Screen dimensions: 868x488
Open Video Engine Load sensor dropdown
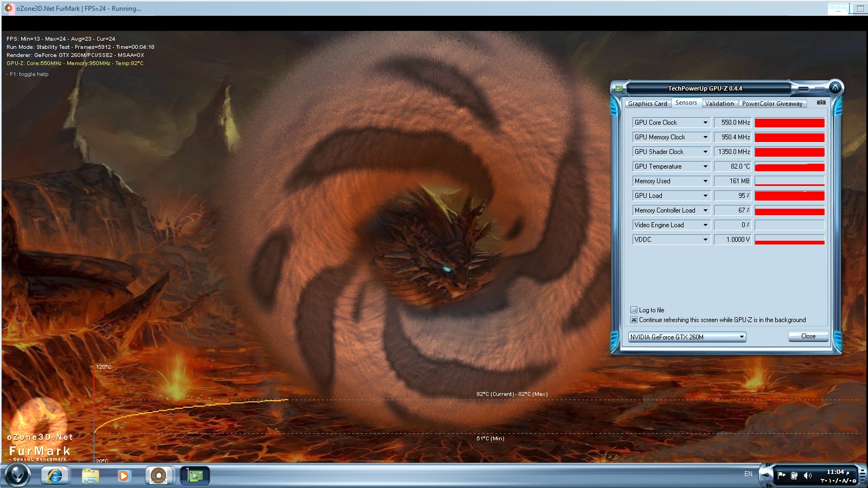705,225
